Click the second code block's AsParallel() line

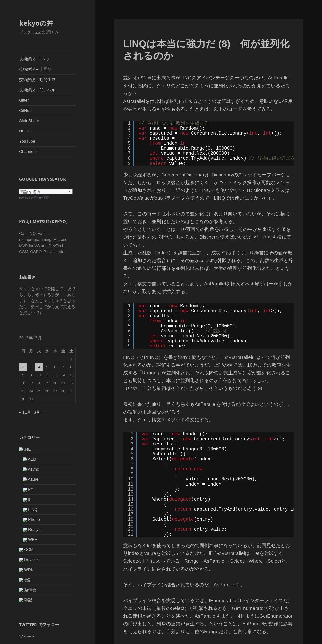[x=177, y=331]
